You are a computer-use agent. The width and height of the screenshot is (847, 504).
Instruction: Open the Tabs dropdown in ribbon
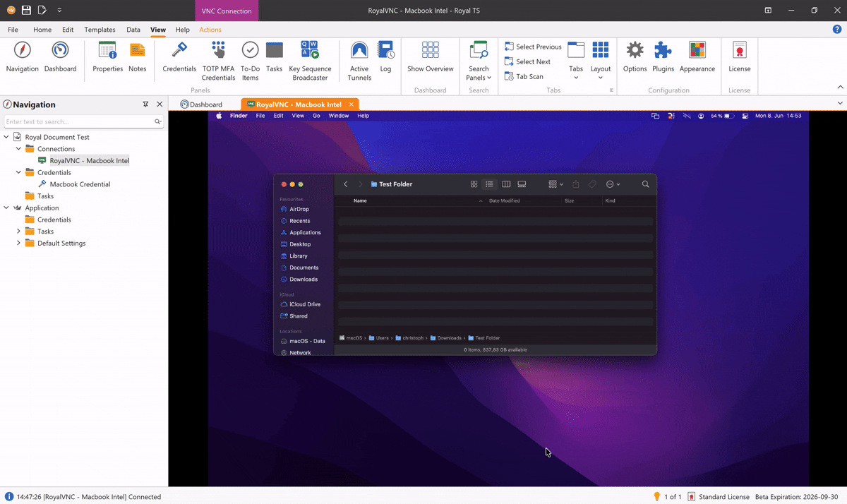tap(576, 61)
